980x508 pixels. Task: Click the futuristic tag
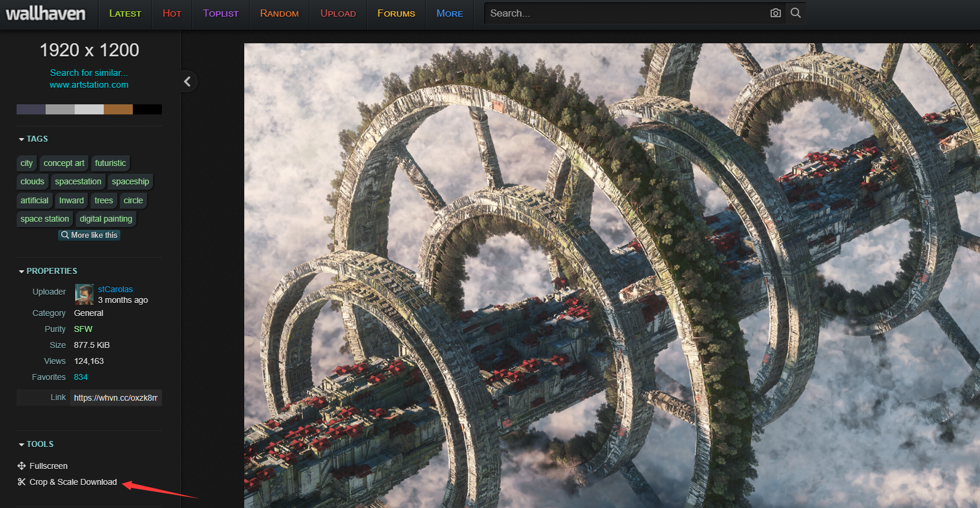[110, 163]
